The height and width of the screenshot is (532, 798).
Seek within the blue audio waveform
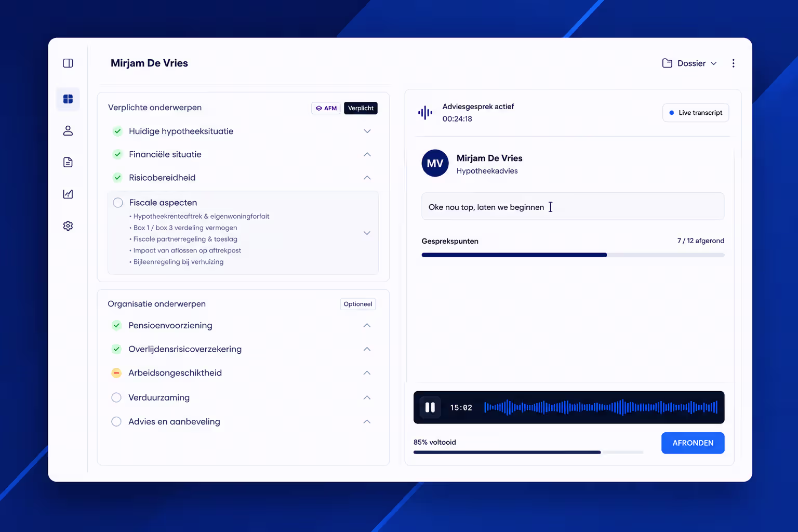pos(601,407)
